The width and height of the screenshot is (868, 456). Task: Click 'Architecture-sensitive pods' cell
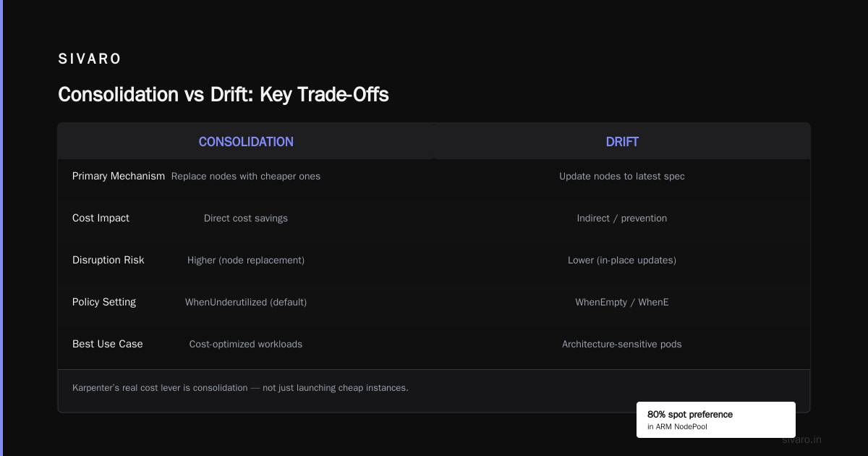[622, 344]
